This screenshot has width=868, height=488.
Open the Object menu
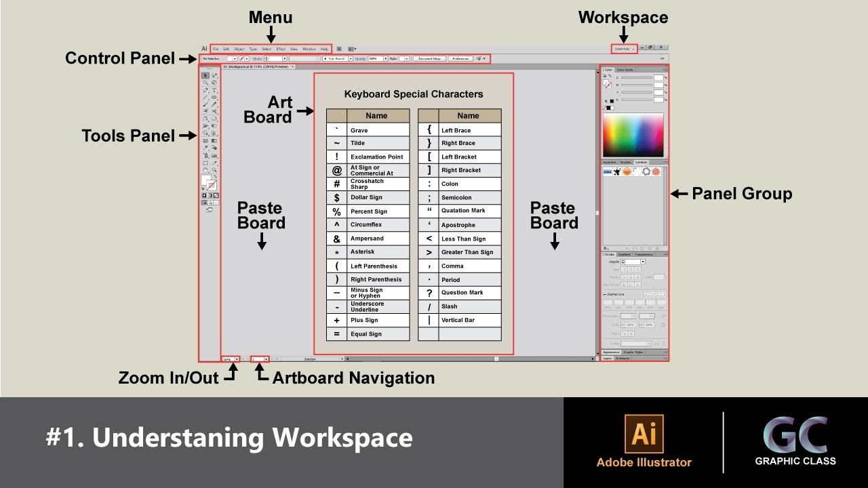tap(239, 49)
